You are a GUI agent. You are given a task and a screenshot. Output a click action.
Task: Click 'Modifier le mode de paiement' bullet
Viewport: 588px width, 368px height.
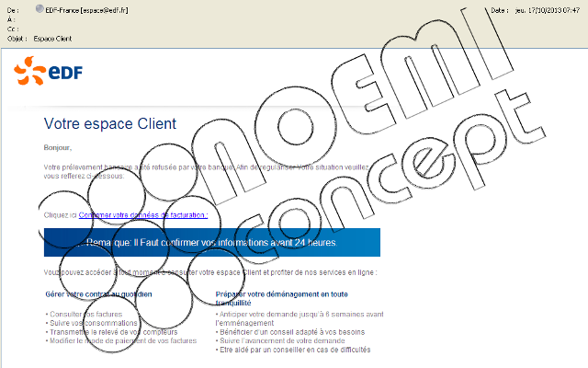click(121, 340)
